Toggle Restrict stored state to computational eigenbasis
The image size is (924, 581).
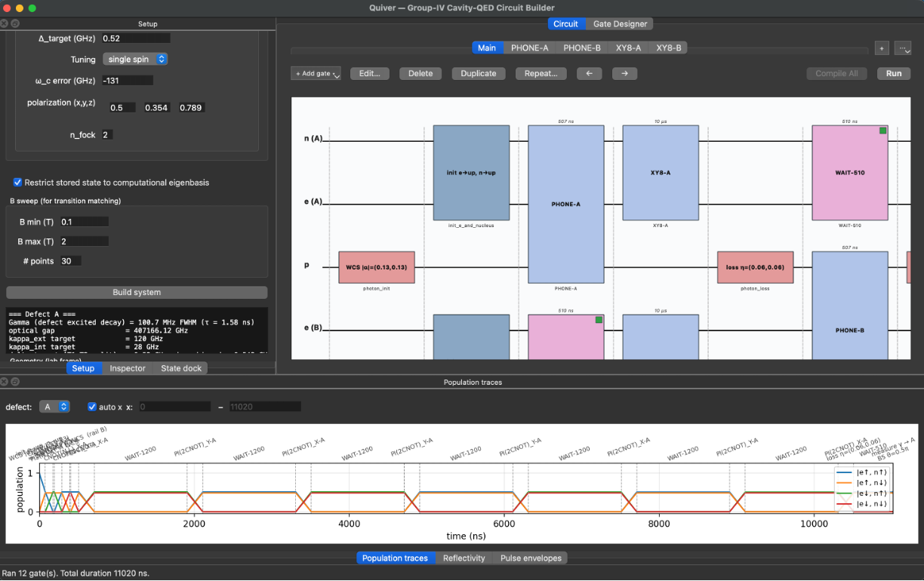coord(17,183)
